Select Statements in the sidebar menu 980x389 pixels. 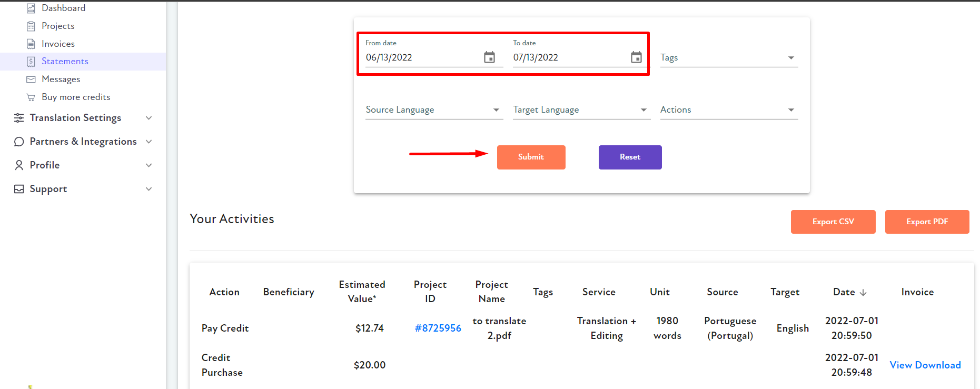click(65, 62)
